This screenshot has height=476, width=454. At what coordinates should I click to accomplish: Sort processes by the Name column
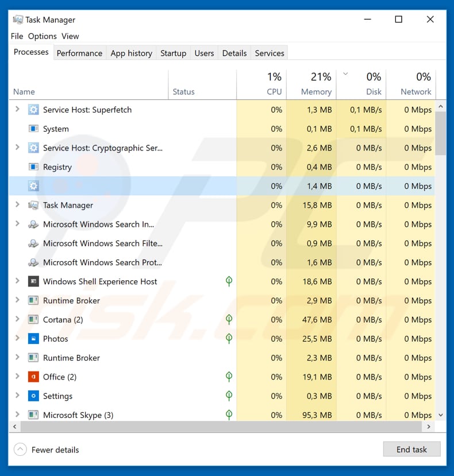(x=89, y=85)
